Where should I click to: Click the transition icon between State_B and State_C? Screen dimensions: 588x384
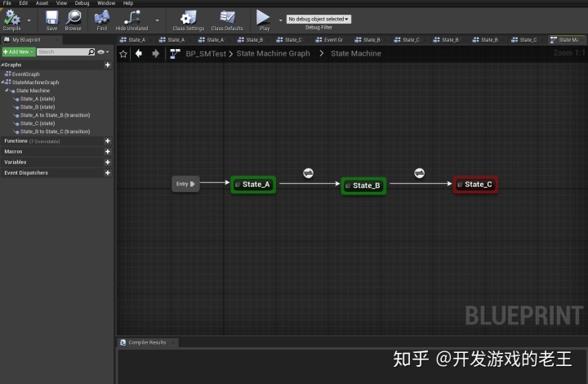(x=419, y=173)
